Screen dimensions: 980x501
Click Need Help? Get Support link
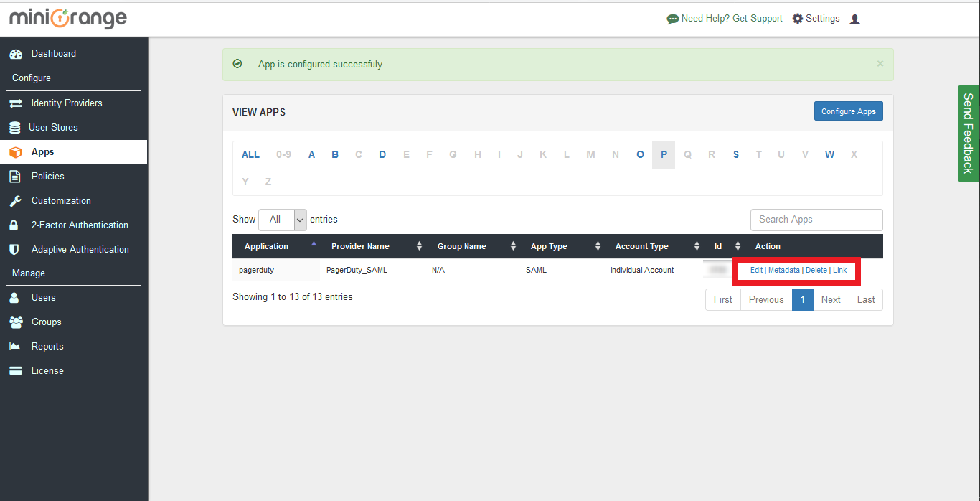click(x=732, y=19)
